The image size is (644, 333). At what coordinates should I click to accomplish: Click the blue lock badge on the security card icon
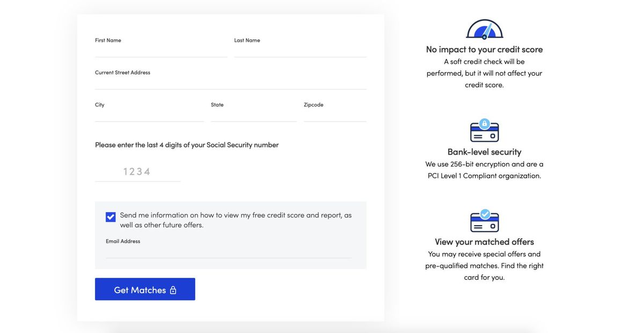tap(485, 124)
